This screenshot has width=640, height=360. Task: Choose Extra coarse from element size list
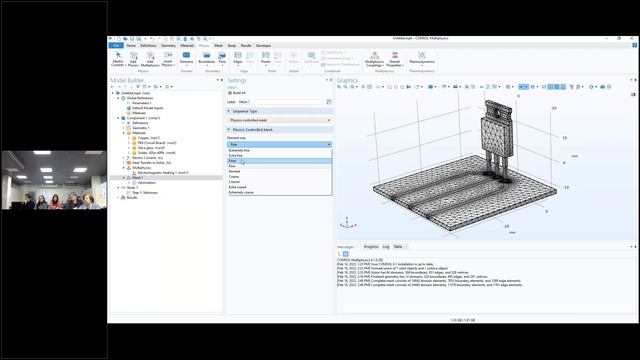click(x=280, y=187)
